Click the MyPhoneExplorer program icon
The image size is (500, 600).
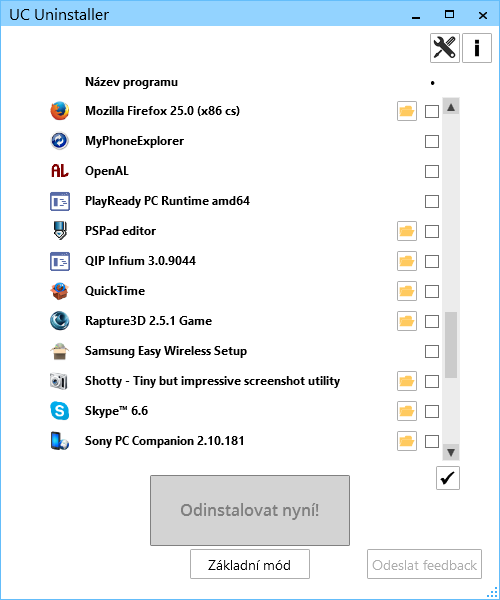click(60, 141)
